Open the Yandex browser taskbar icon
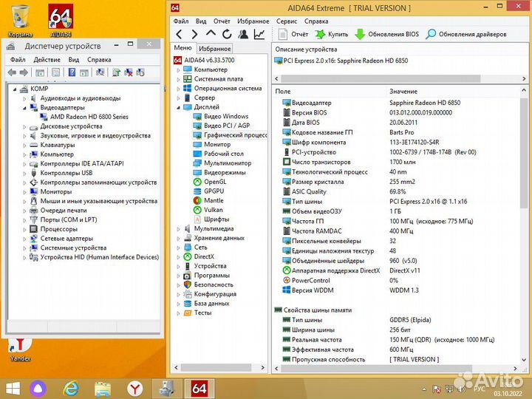The width and height of the screenshot is (532, 399). (134, 386)
